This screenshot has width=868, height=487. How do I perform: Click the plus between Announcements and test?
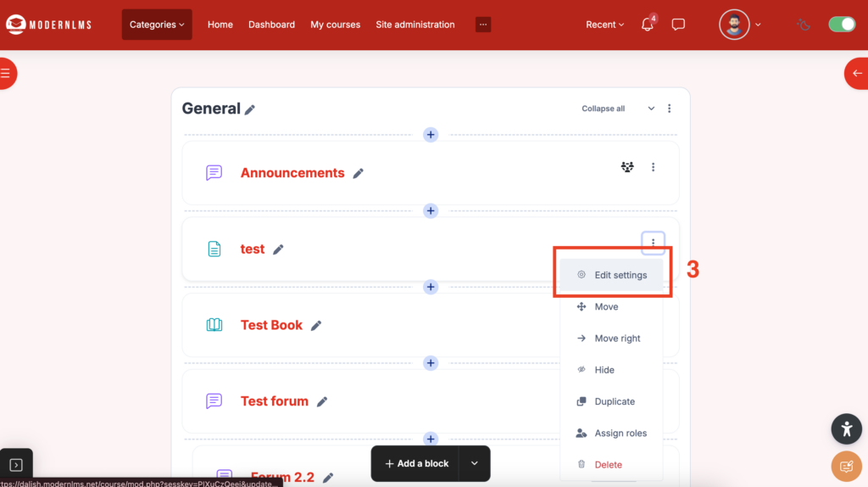(431, 211)
